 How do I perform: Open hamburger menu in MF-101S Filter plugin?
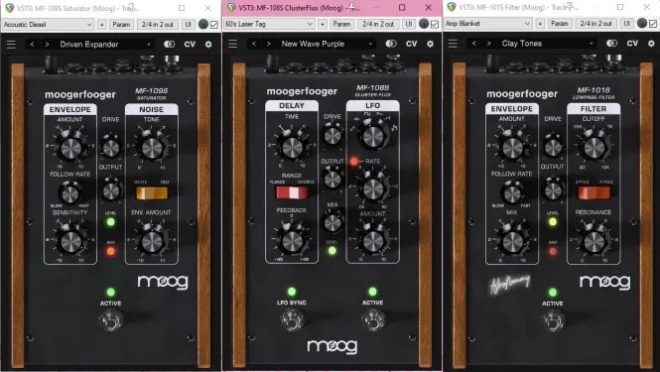tap(453, 43)
